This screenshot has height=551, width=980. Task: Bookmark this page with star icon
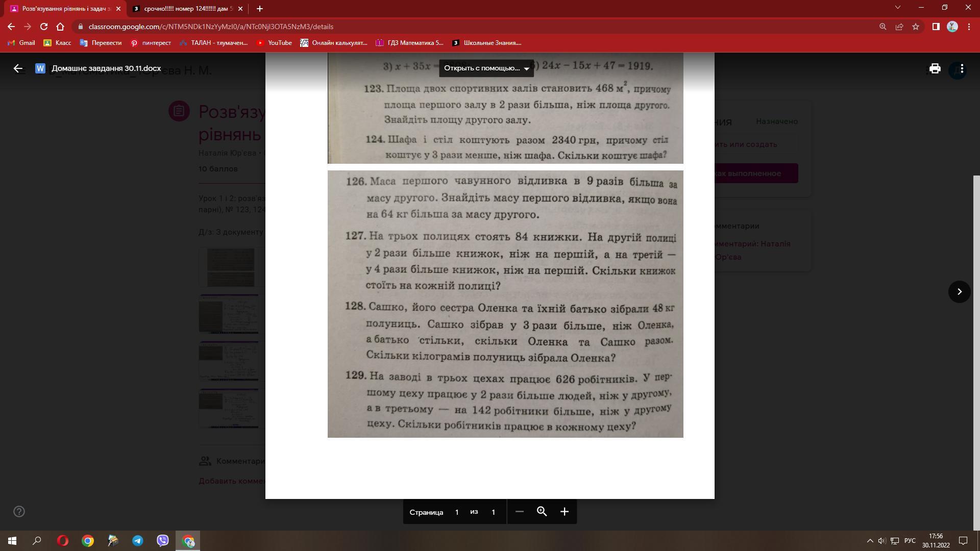(x=916, y=27)
